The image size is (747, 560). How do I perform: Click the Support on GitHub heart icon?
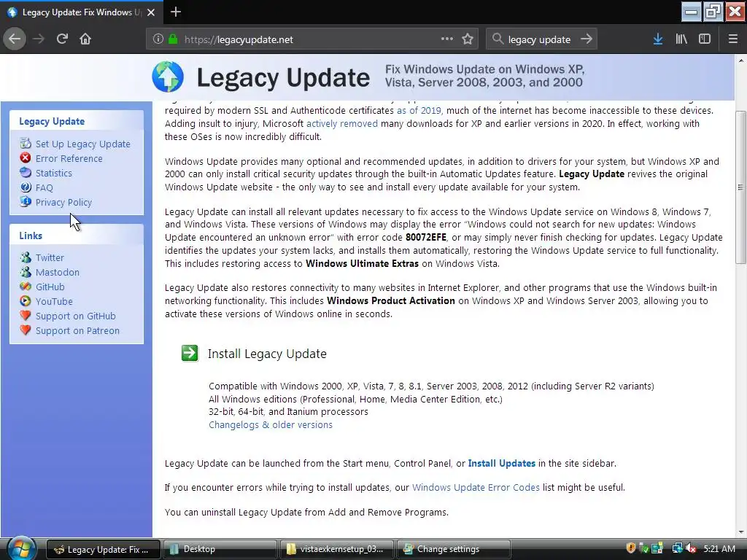26,316
